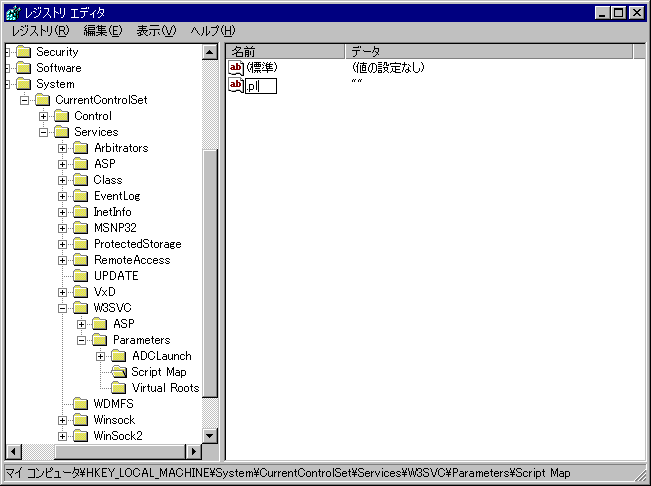
Task: Expand the Control key
Action: tap(44, 116)
